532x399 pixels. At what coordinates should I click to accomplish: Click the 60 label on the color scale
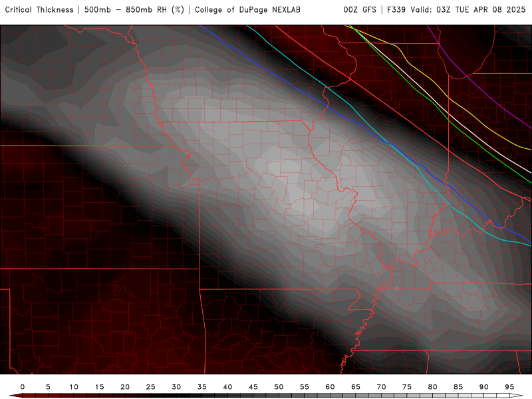tap(330, 387)
